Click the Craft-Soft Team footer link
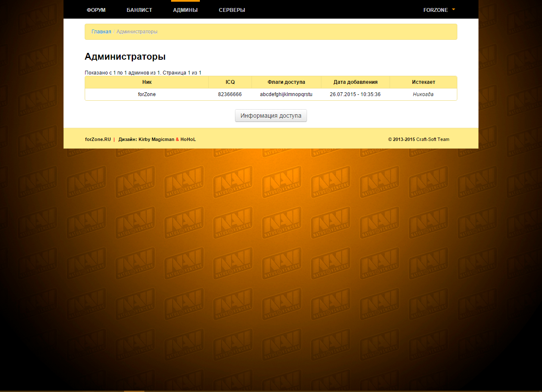Image resolution: width=542 pixels, height=392 pixels. [433, 139]
